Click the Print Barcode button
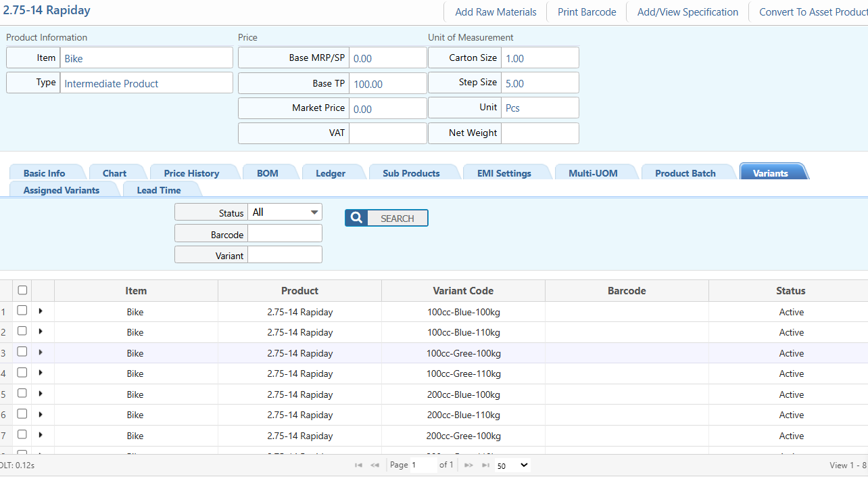 coord(587,12)
